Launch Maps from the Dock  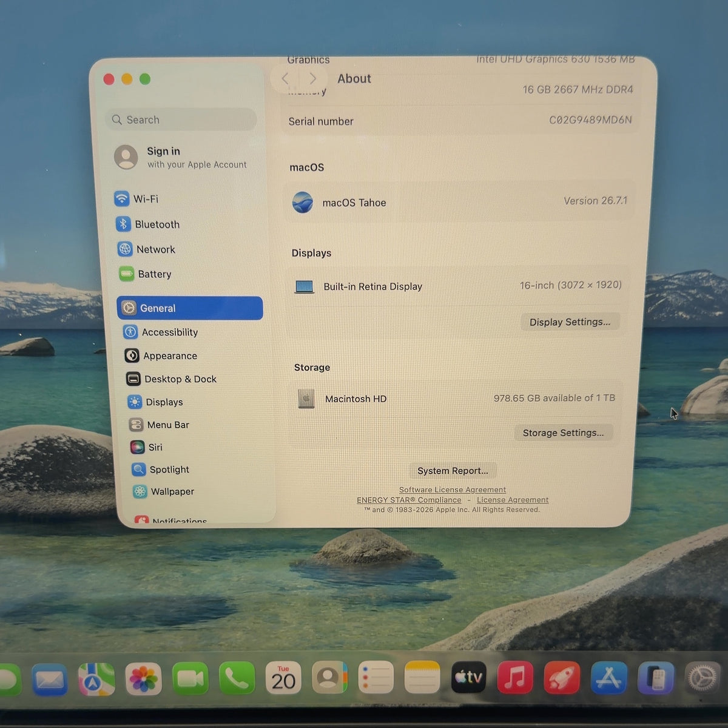pyautogui.click(x=96, y=678)
